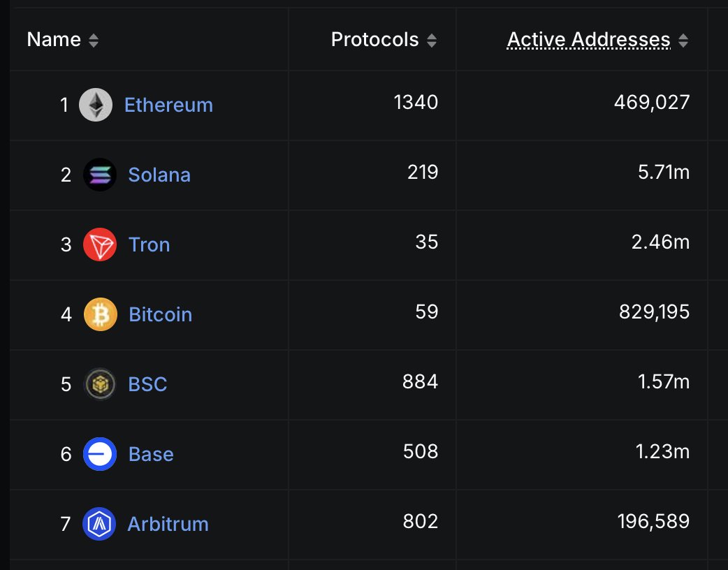Select the Solana protocols value 219
This screenshot has height=570, width=728.
(423, 173)
